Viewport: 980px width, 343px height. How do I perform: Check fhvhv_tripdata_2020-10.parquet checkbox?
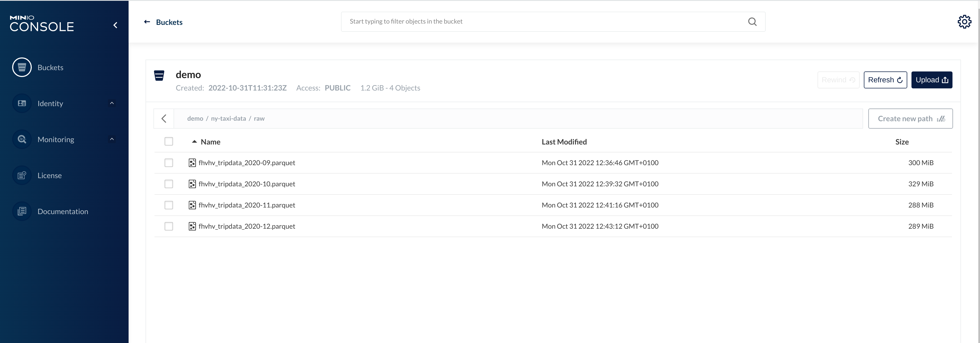click(169, 184)
